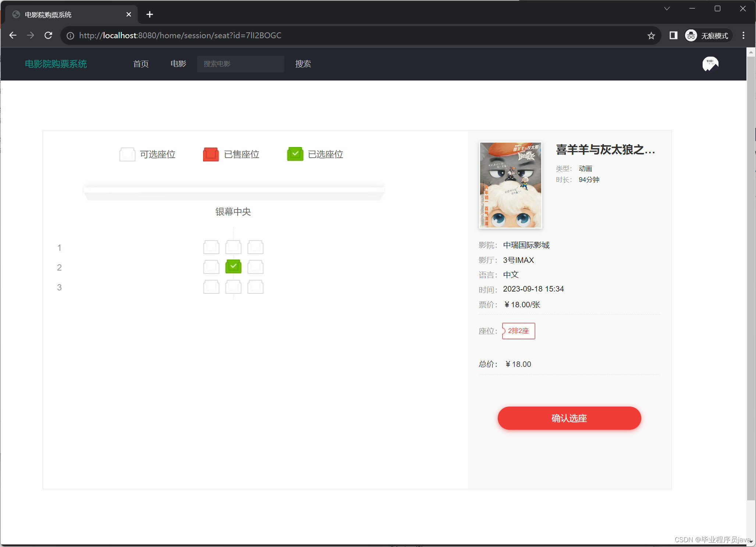Minimize the browser window

(692, 9)
